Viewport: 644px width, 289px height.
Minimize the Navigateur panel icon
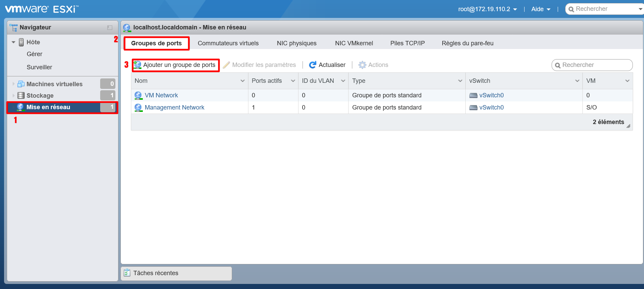click(110, 27)
